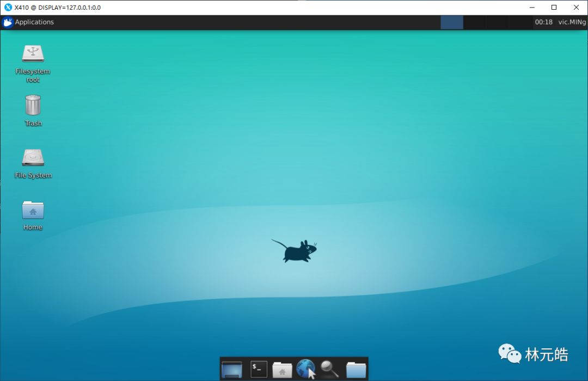Open the vic.MINg user menu
Screen dimensions: 588x381
click(x=572, y=22)
